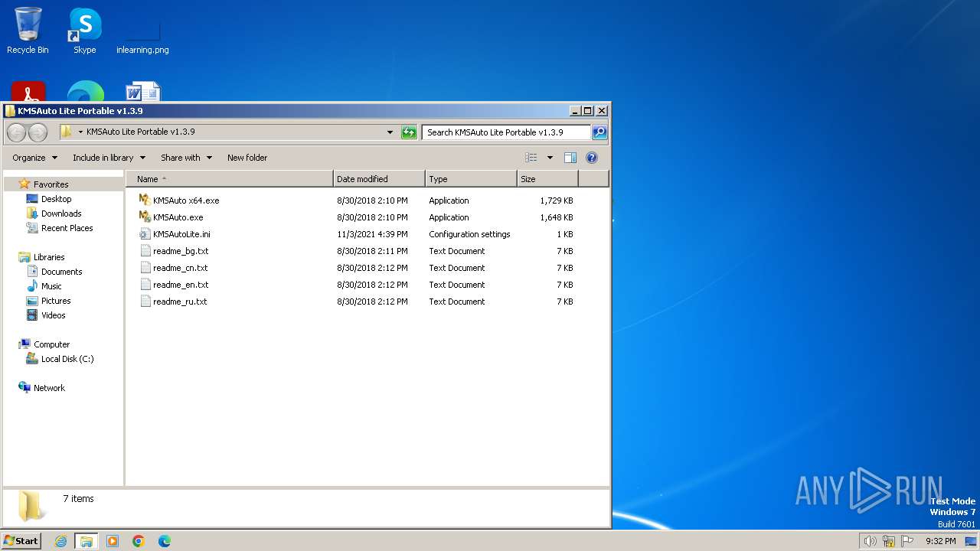Select the KMSAuto.exe file icon
The width and height of the screenshot is (980, 551).
click(145, 217)
